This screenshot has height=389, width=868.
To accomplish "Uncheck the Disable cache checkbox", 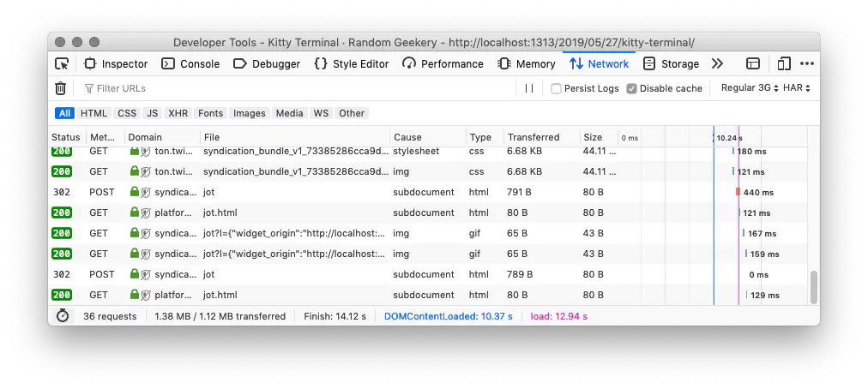I will coord(632,88).
